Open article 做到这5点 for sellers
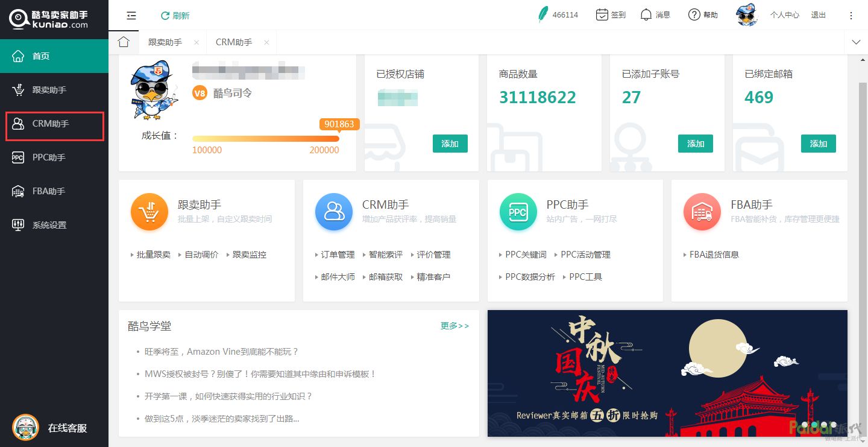 (x=222, y=419)
